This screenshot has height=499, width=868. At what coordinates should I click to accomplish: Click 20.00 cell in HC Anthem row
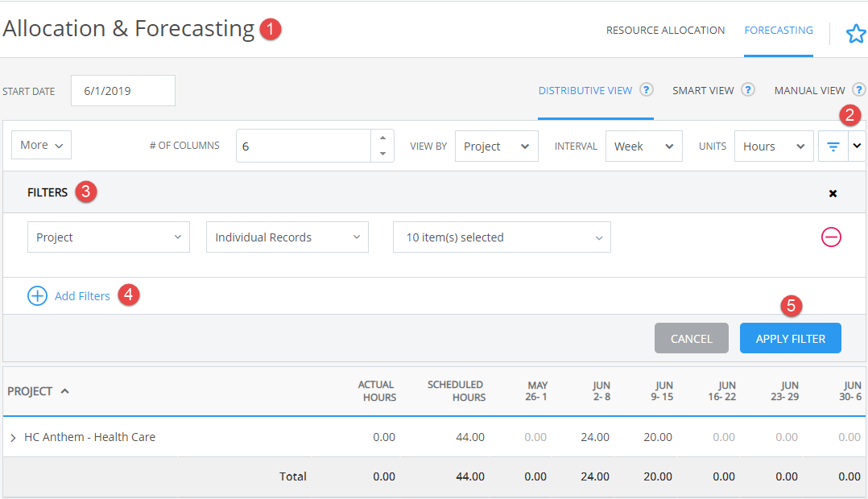(658, 437)
